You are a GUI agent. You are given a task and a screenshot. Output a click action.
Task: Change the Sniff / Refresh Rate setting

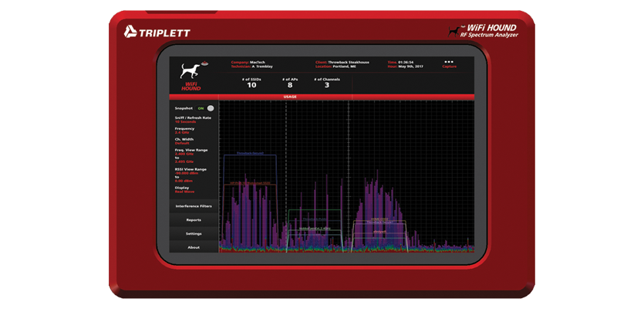click(x=194, y=120)
